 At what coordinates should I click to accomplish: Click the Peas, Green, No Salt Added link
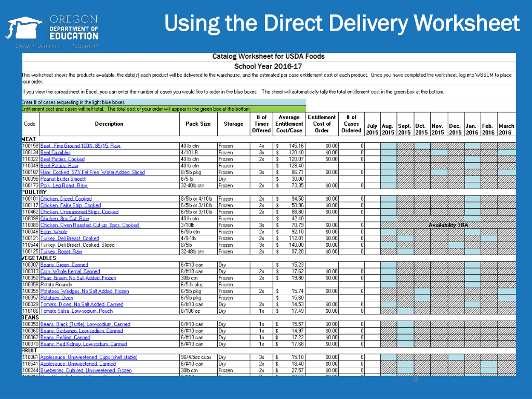[78, 278]
